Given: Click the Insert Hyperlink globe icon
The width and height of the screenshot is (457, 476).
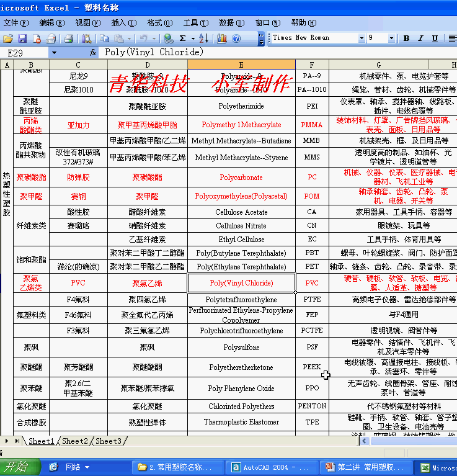Looking at the screenshot, I should 168,38.
